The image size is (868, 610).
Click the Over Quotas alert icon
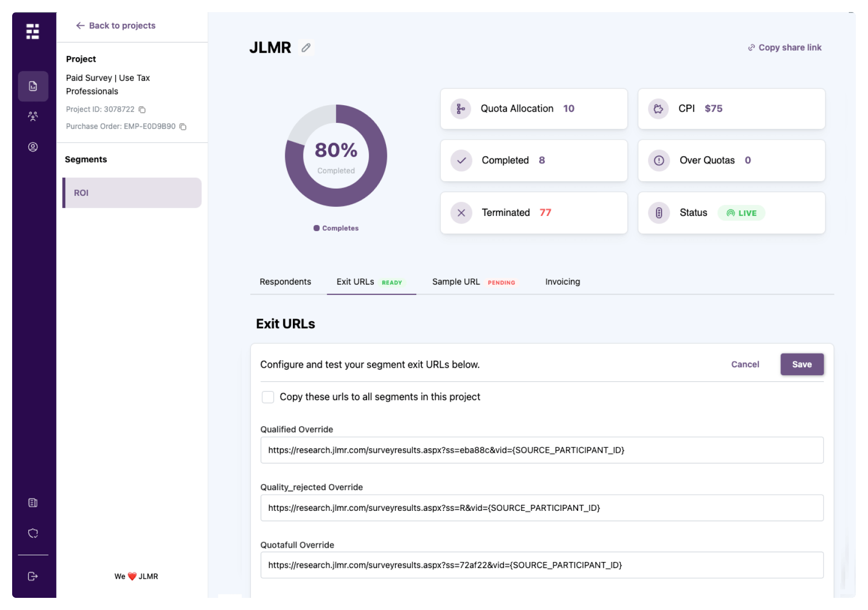659,161
